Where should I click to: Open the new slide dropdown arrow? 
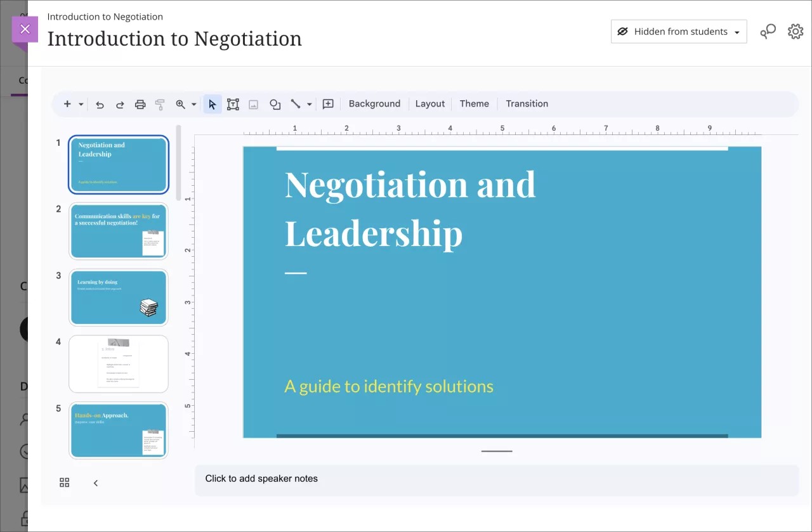coord(81,103)
